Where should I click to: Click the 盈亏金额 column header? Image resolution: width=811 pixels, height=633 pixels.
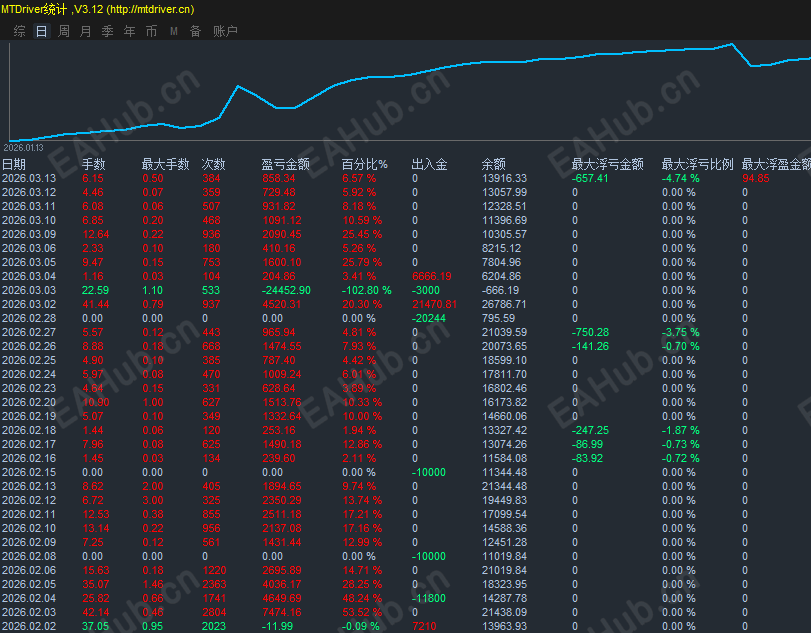click(x=286, y=164)
